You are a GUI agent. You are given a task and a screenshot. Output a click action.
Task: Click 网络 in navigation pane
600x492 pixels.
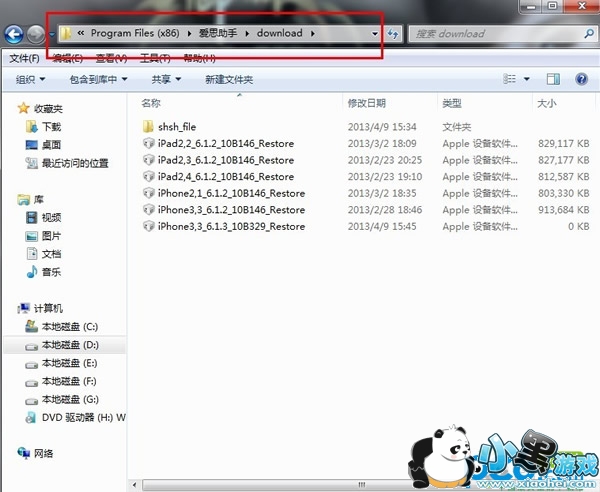[44, 454]
